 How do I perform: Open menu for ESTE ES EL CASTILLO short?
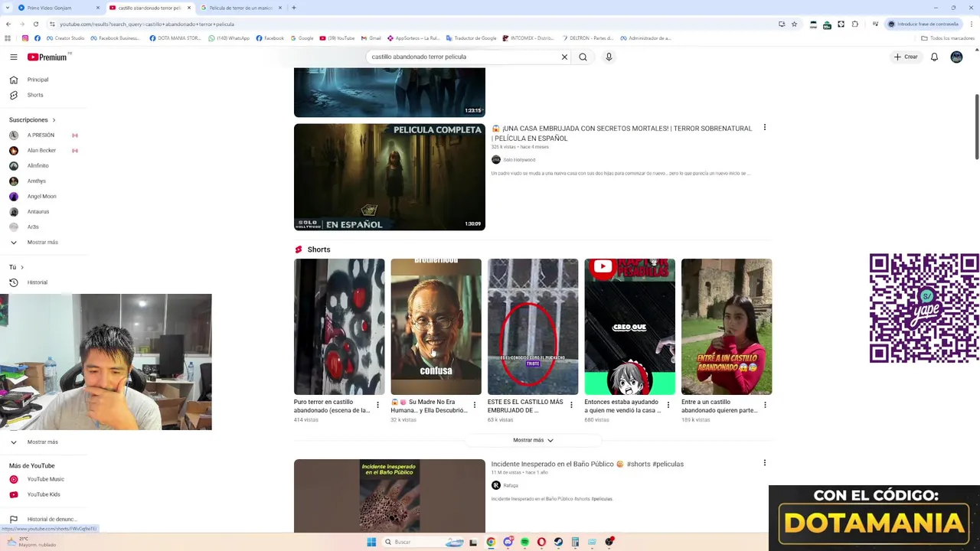coord(571,405)
